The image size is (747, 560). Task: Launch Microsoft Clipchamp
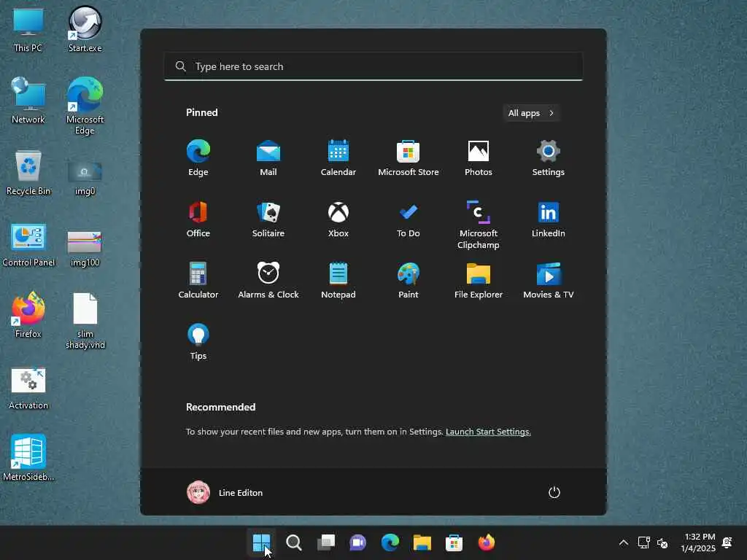coord(479,225)
